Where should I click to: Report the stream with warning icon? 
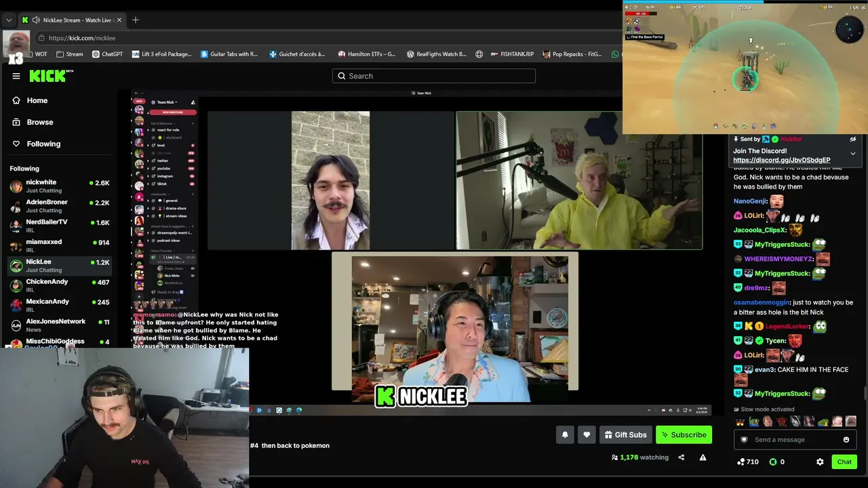click(x=703, y=457)
